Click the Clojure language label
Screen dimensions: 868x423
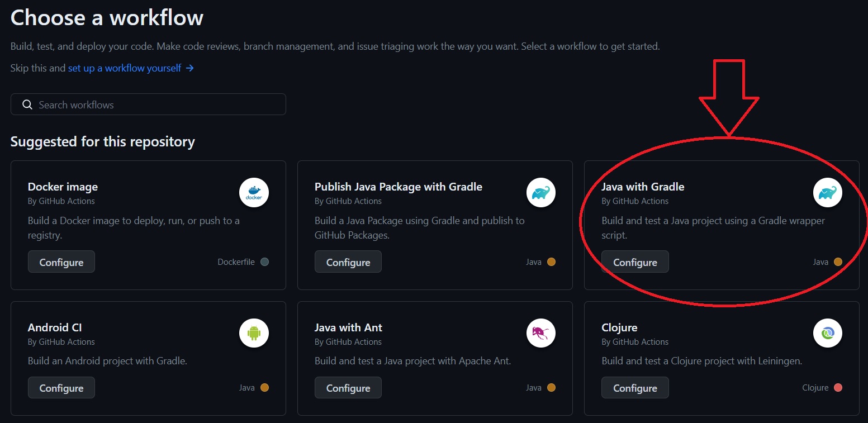[815, 387]
